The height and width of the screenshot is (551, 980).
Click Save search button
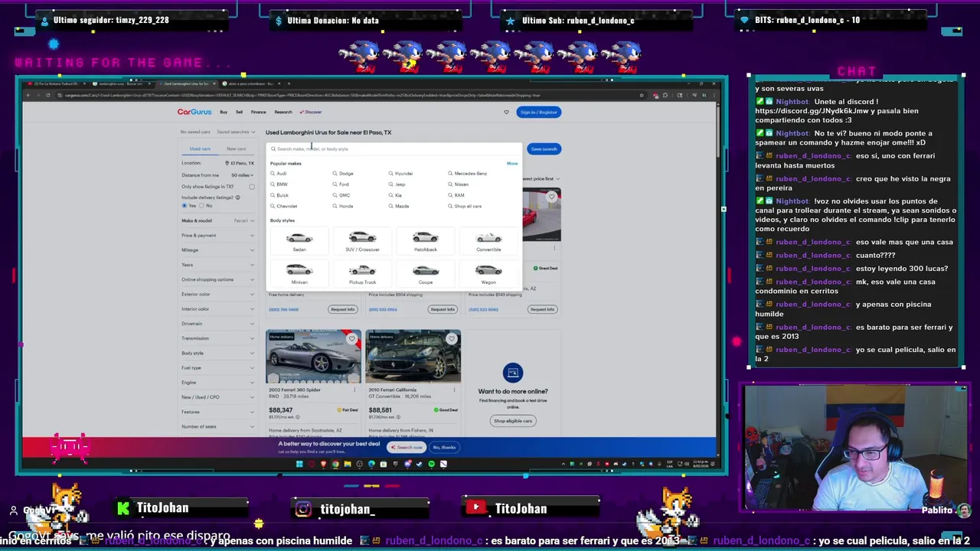pos(544,149)
